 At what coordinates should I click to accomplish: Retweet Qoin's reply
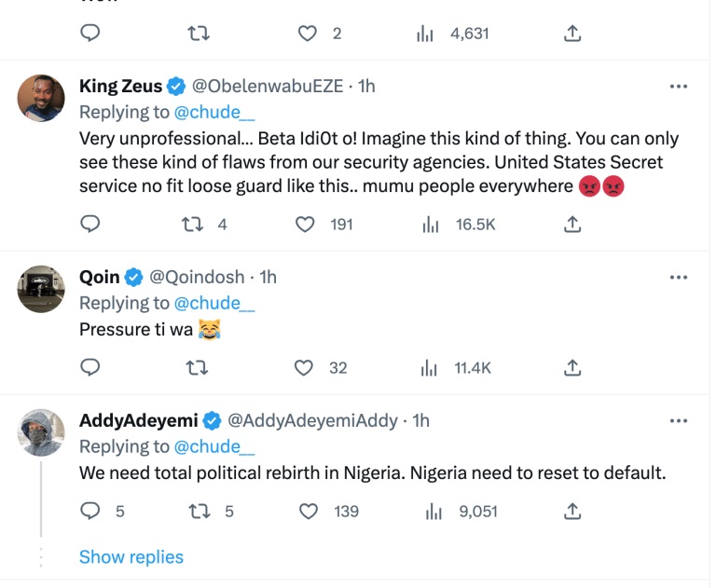[x=197, y=367]
